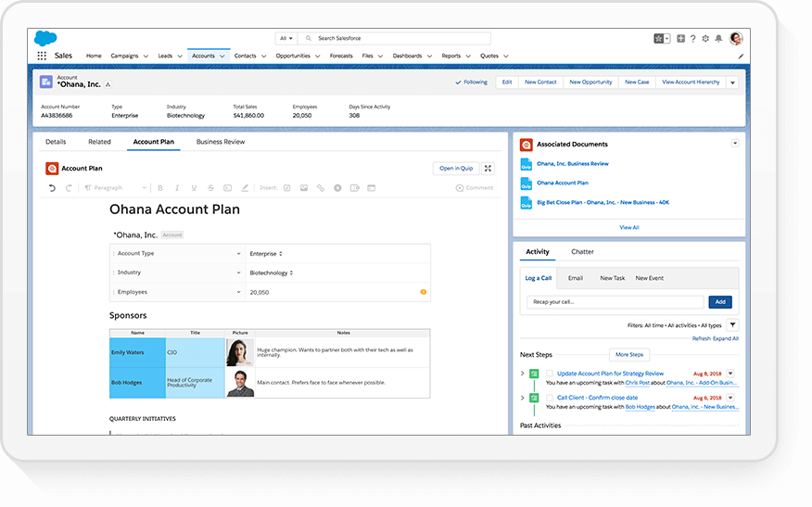Select the highlight pen tool
Viewport: 812px width, 507px height.
pyautogui.click(x=245, y=188)
